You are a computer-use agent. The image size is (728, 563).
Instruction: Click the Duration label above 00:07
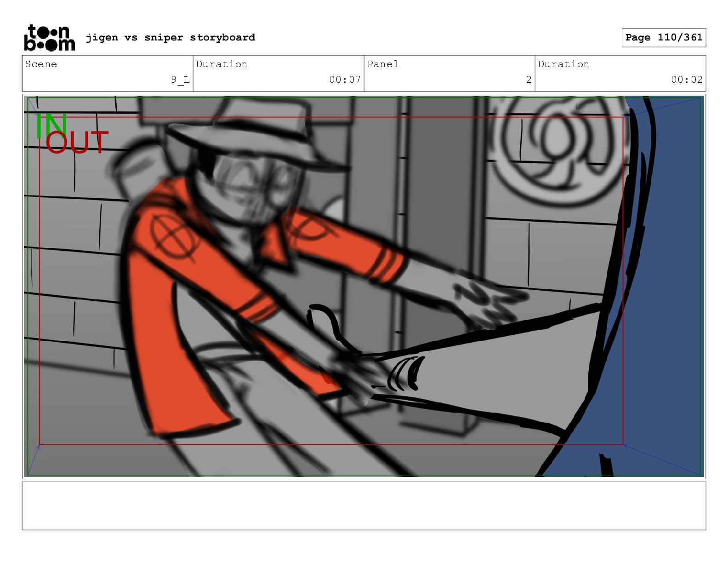[222, 64]
